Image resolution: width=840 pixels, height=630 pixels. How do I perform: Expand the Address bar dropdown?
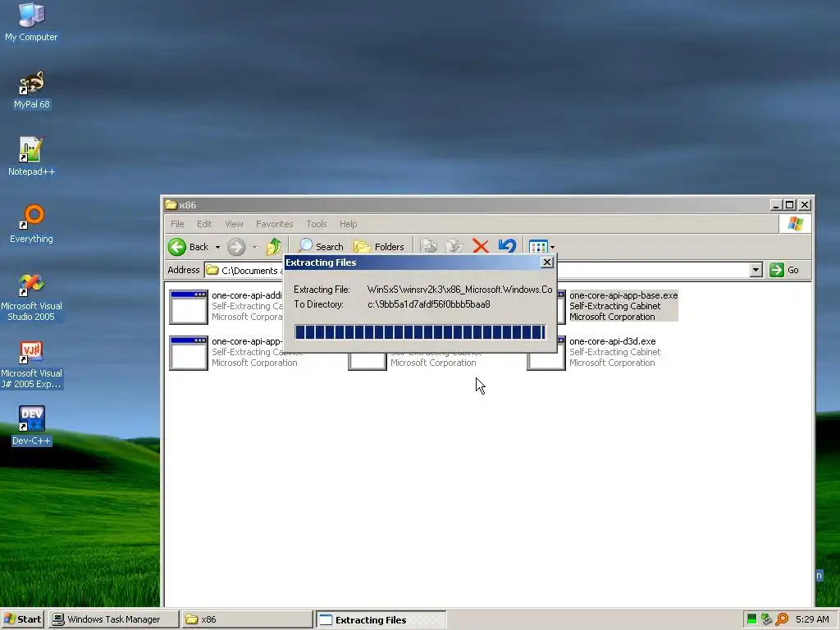[x=756, y=270]
